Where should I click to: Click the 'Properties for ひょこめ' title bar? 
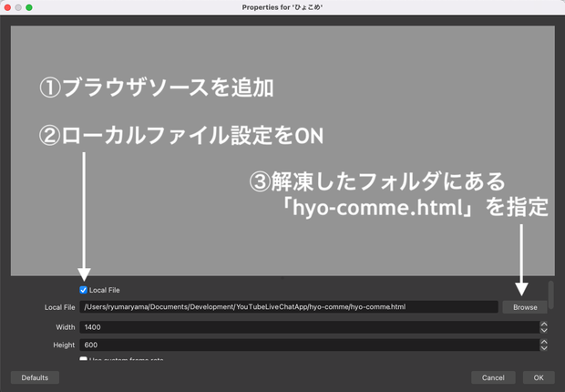(282, 7)
